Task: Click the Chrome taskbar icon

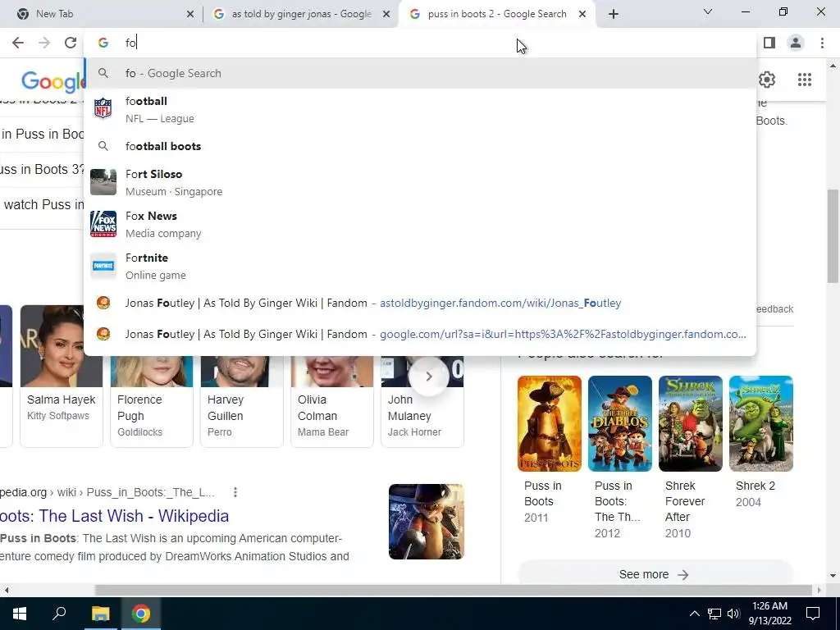Action: [x=141, y=614]
